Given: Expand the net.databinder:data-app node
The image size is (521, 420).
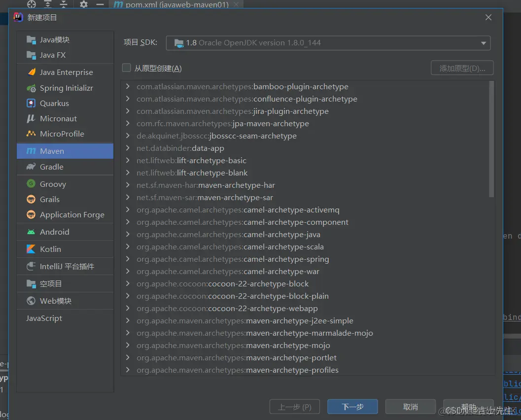Looking at the screenshot, I should [x=128, y=148].
